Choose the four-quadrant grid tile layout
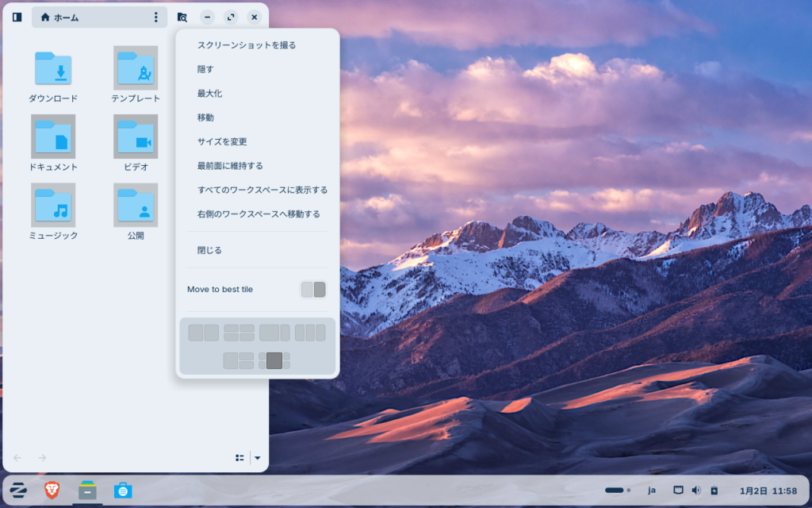Screen dimensions: 812x508 [x=239, y=333]
